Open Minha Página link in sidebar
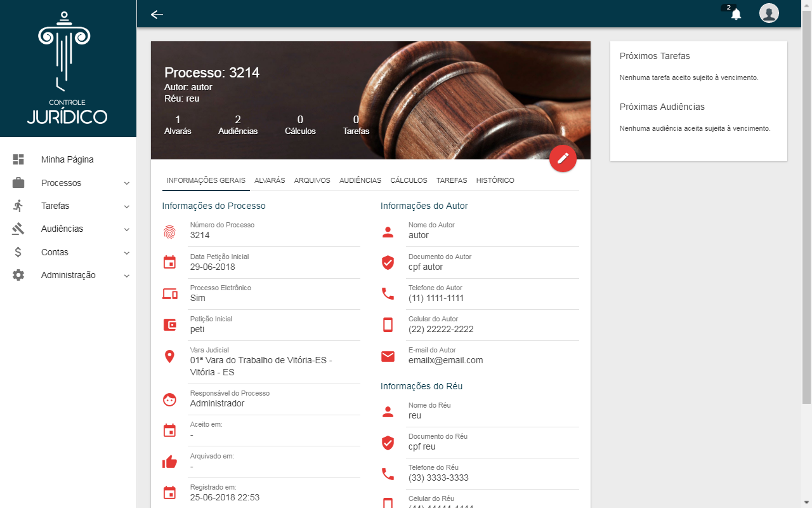This screenshot has height=508, width=812. (67, 159)
